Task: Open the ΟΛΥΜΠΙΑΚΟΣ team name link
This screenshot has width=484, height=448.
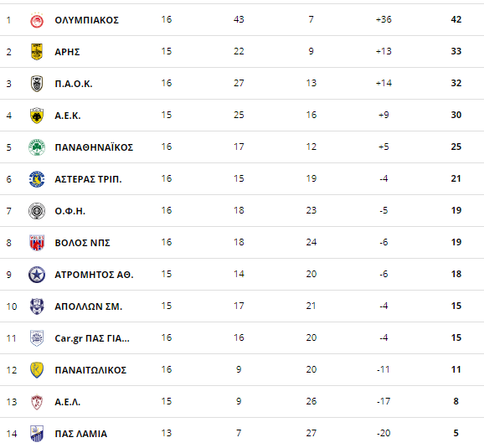Action: [x=87, y=20]
